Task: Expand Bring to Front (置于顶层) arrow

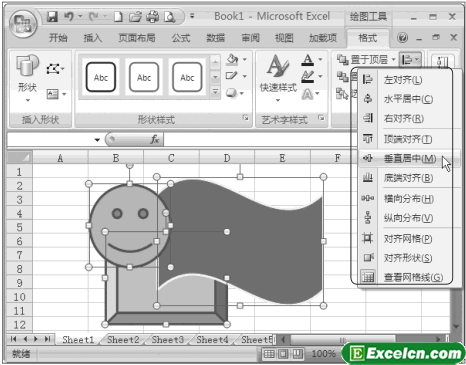Action: click(x=393, y=60)
